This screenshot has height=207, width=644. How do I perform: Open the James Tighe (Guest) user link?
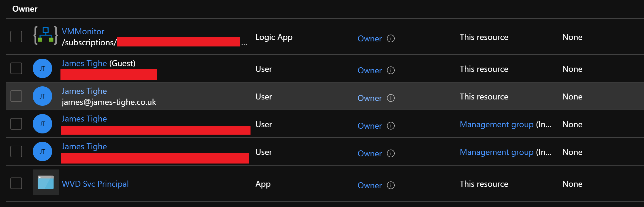84,63
